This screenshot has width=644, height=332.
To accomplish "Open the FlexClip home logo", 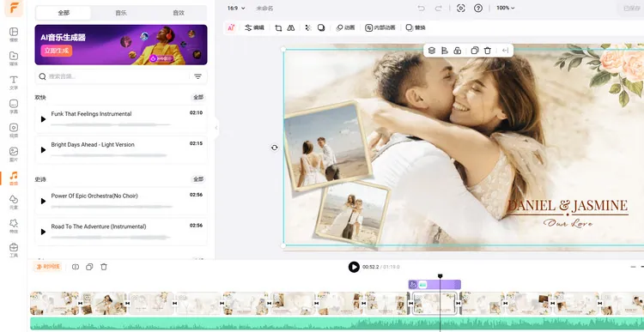I will pyautogui.click(x=14, y=9).
